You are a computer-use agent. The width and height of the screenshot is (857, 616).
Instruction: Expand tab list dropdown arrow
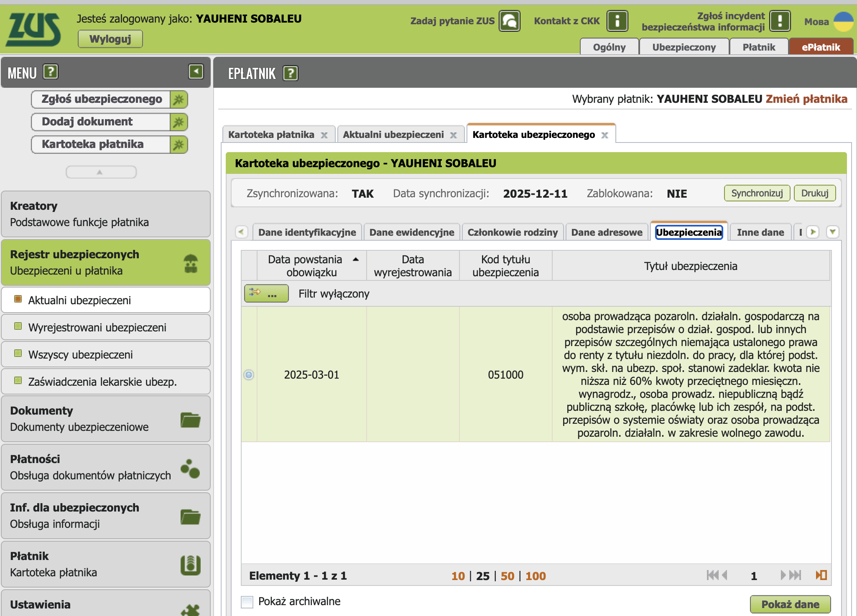point(833,232)
